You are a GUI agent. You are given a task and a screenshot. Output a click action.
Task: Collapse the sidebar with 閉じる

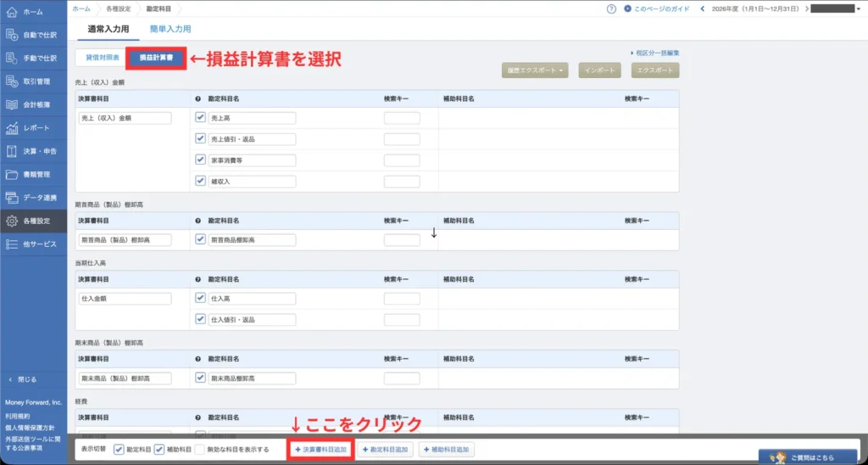click(x=23, y=379)
